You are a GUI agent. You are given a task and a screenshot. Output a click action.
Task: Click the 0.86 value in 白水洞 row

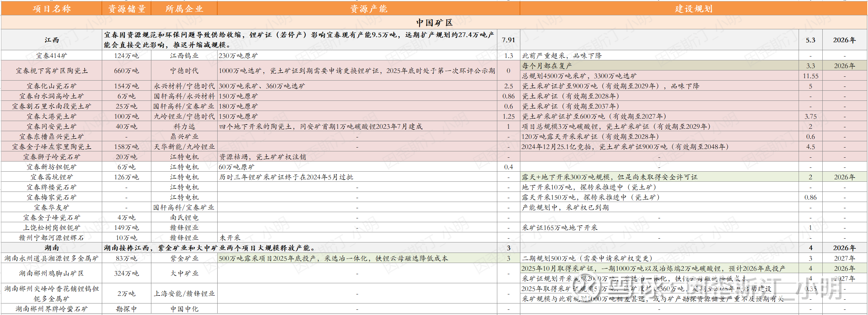coord(508,96)
